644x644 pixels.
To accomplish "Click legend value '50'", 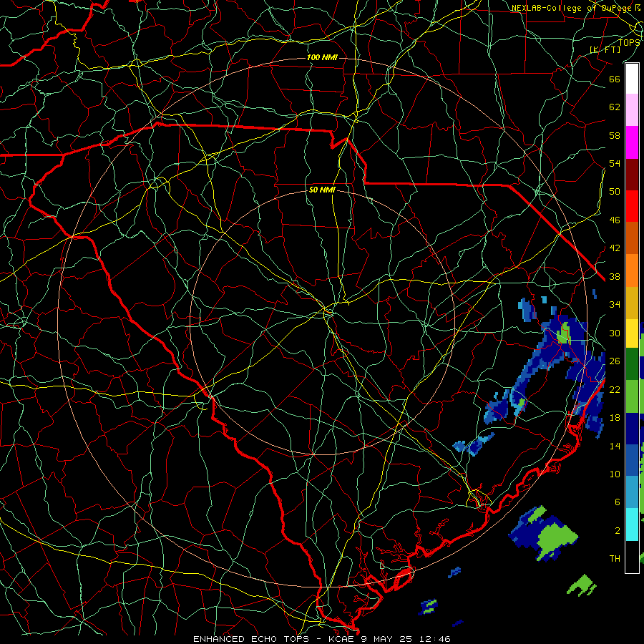I will point(615,192).
